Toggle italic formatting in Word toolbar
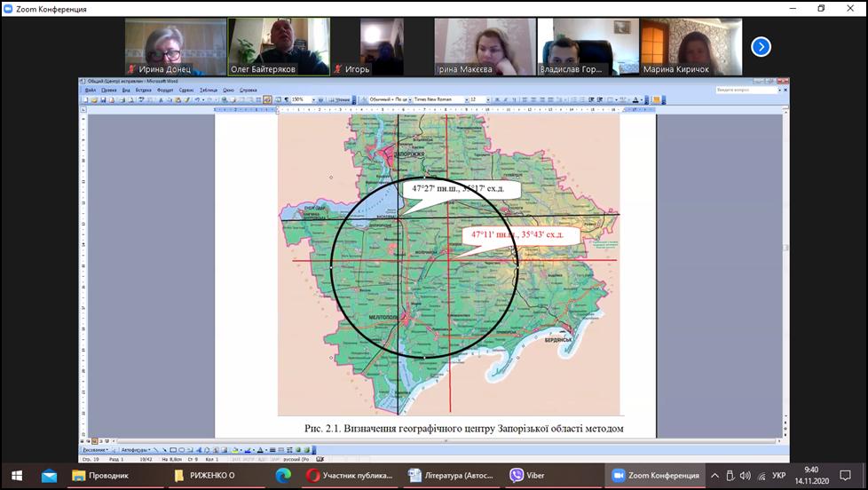 click(504, 100)
